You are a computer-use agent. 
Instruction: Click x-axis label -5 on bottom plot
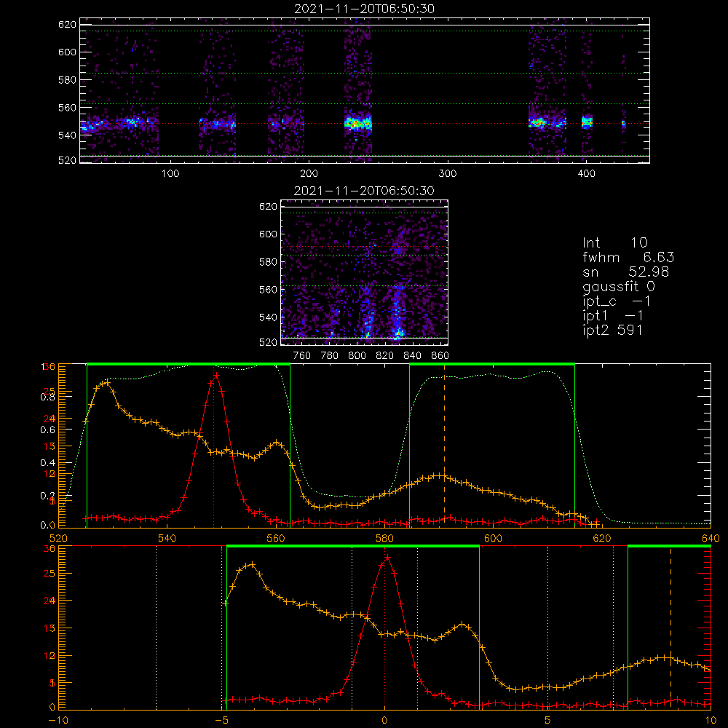coord(221,721)
